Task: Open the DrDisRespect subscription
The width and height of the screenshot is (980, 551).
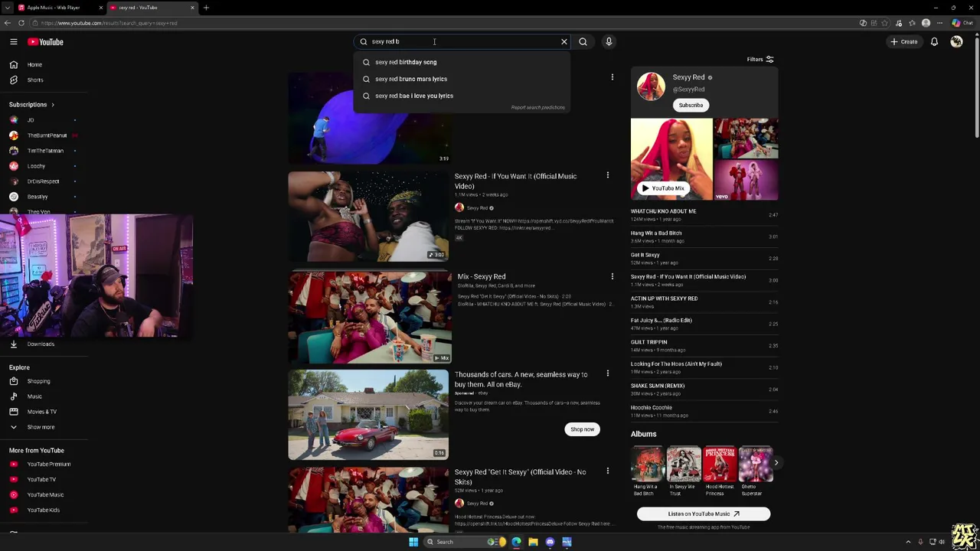Action: click(x=42, y=181)
